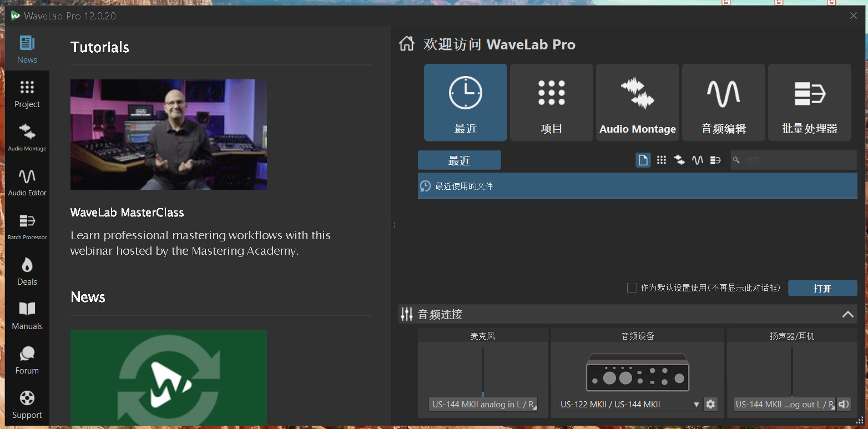Click the 搜索 search field
This screenshot has height=429, width=868.
(x=794, y=160)
